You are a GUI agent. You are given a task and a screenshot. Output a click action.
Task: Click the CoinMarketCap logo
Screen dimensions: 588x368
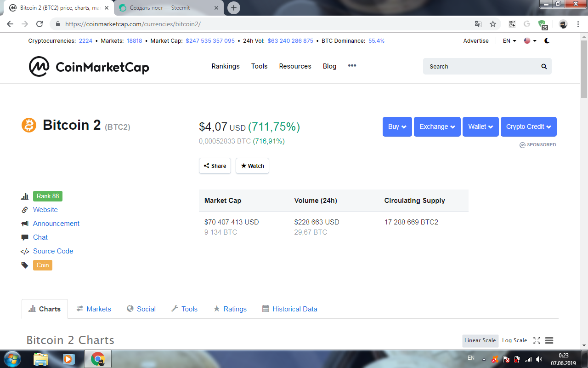pos(89,67)
